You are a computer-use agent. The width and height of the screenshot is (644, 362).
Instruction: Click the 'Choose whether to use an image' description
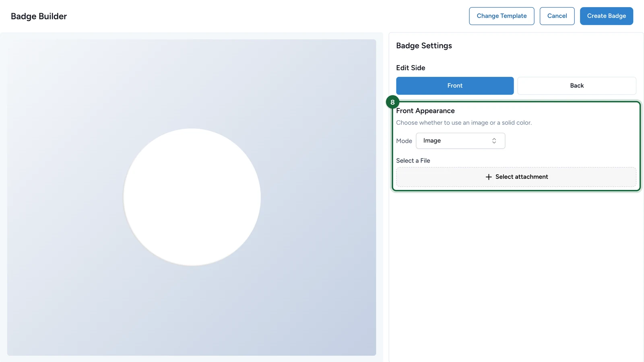tap(464, 123)
